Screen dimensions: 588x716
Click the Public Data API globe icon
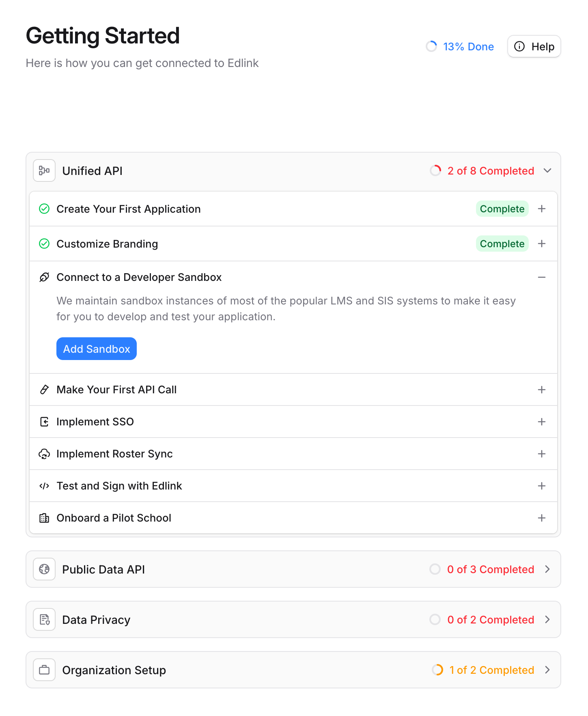44,569
